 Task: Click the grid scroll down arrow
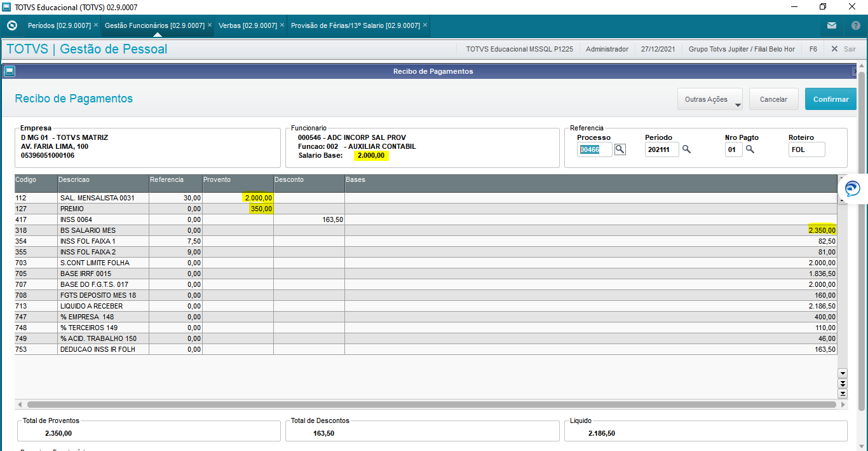click(843, 373)
